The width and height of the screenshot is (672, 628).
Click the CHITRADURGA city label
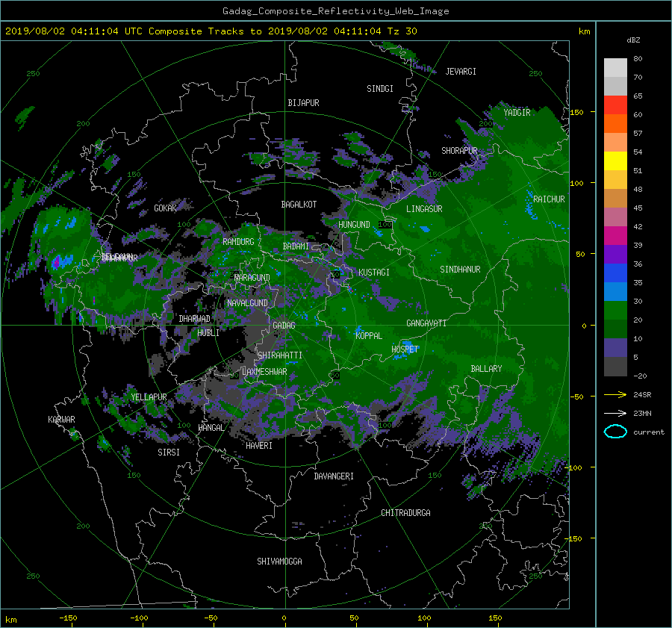[x=405, y=513]
